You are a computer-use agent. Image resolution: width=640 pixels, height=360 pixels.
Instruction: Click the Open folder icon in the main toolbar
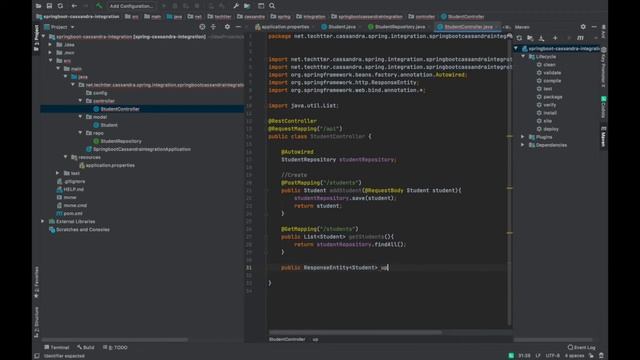coord(38,6)
